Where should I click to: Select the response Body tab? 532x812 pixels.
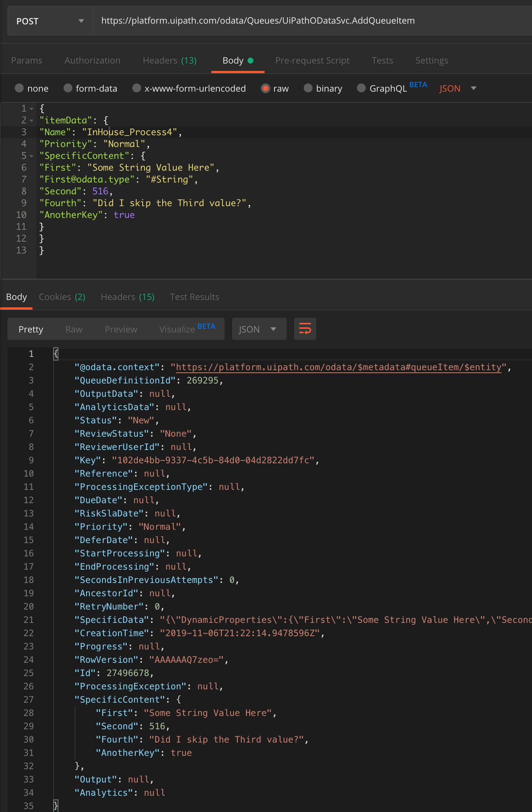[16, 297]
